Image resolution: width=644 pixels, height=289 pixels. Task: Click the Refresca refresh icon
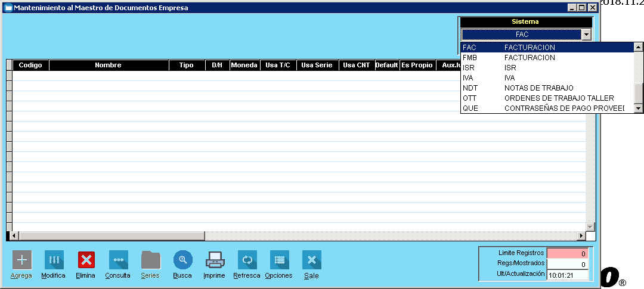(x=247, y=260)
